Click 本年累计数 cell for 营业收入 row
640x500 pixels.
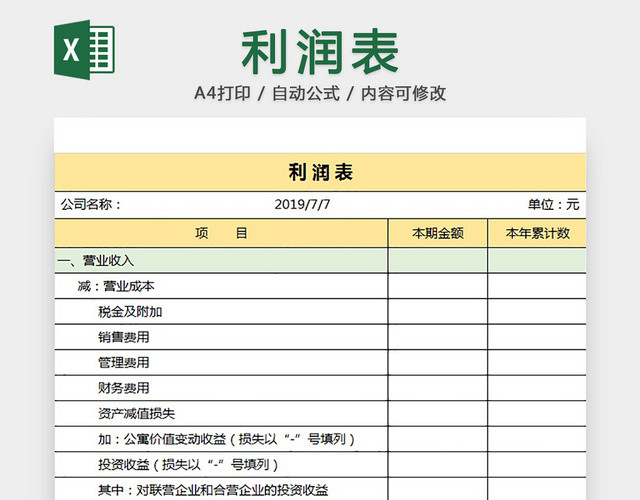(537, 260)
